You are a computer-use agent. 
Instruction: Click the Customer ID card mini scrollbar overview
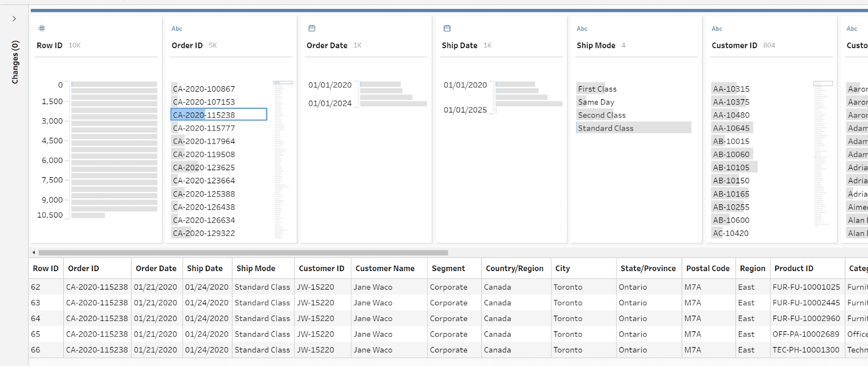click(x=823, y=153)
